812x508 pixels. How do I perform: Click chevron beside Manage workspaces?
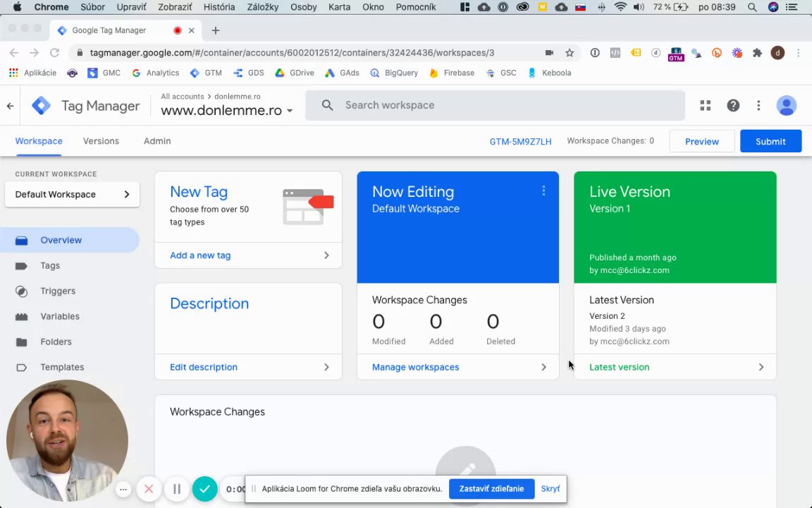543,367
